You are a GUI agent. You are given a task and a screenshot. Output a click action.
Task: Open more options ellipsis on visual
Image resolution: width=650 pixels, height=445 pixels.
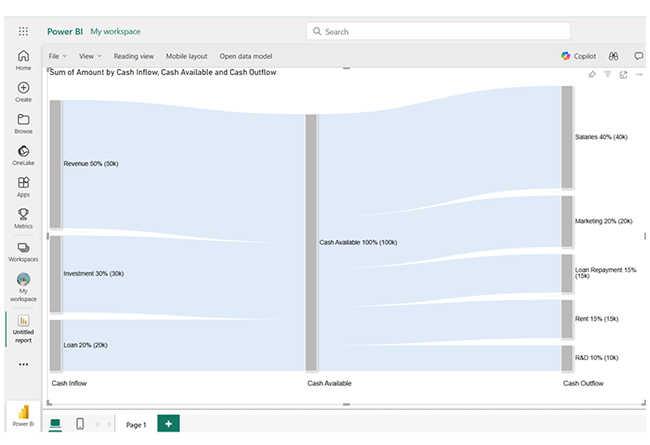click(x=638, y=75)
